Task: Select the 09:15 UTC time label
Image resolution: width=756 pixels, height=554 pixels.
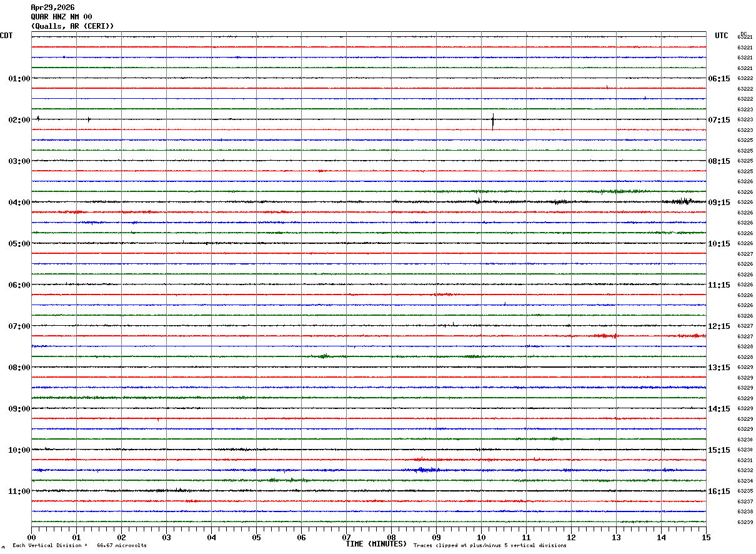Action: [x=719, y=203]
